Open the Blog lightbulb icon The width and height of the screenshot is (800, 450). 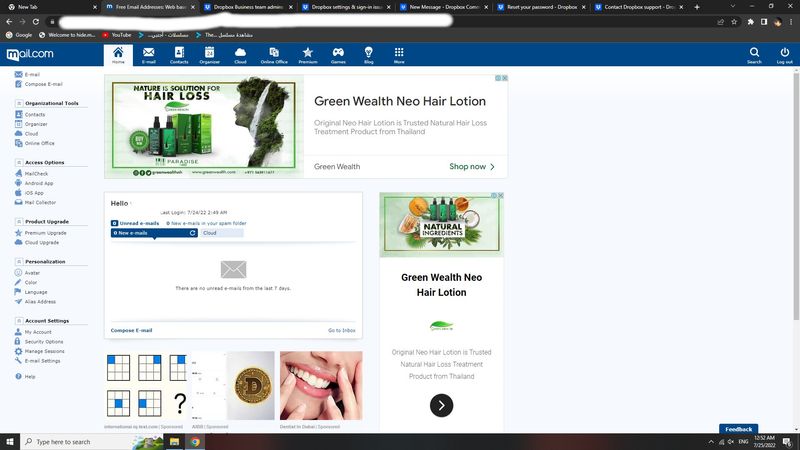coord(368,55)
